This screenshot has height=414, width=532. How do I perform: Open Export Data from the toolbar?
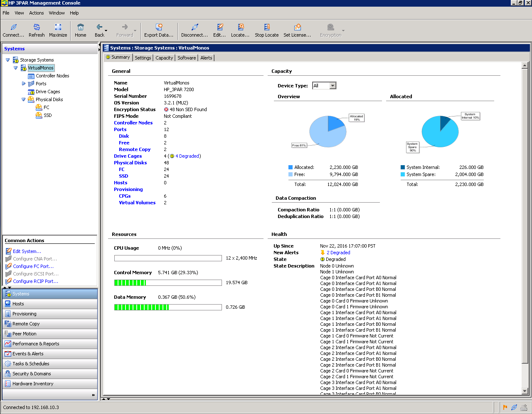tap(159, 30)
